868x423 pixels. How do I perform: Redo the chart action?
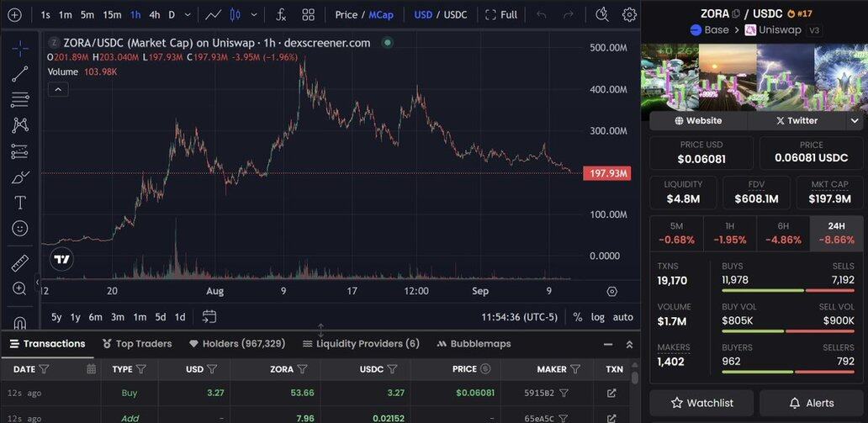pyautogui.click(x=569, y=15)
